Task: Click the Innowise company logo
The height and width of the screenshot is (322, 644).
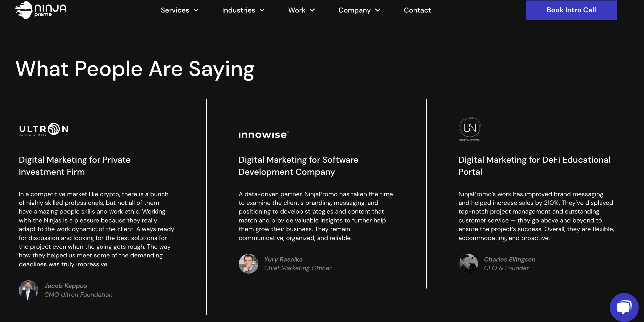Action: coord(263,135)
